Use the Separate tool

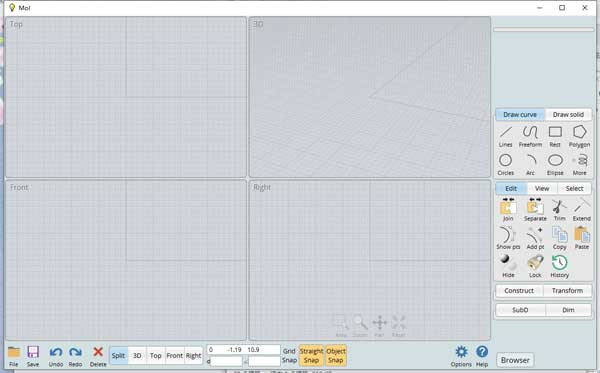(535, 210)
